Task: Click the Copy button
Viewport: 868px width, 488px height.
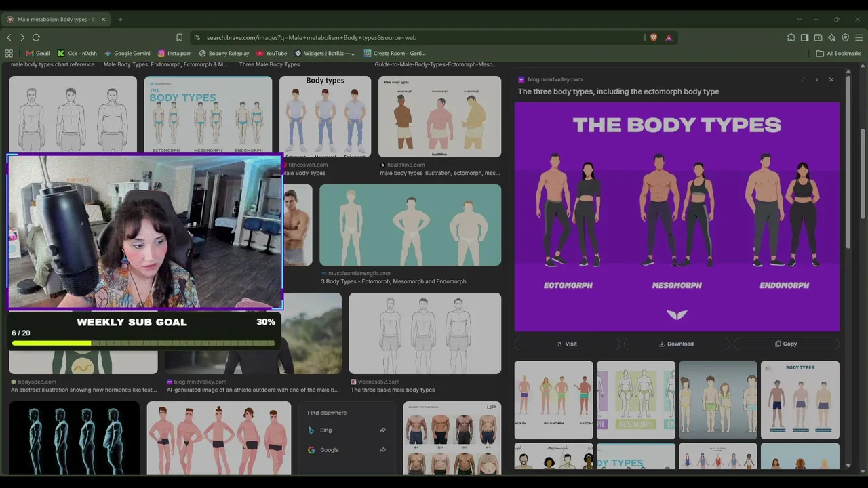Action: pos(787,344)
